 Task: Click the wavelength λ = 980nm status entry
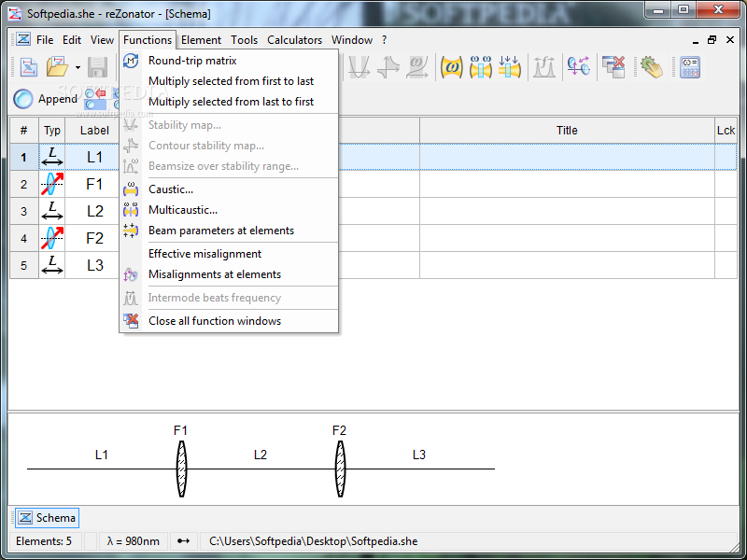[133, 541]
